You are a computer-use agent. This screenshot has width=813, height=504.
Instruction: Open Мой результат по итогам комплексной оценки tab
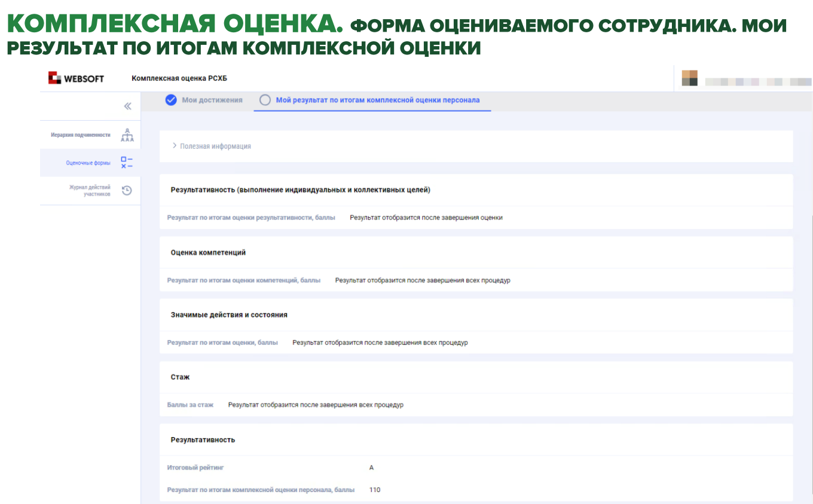(x=377, y=100)
